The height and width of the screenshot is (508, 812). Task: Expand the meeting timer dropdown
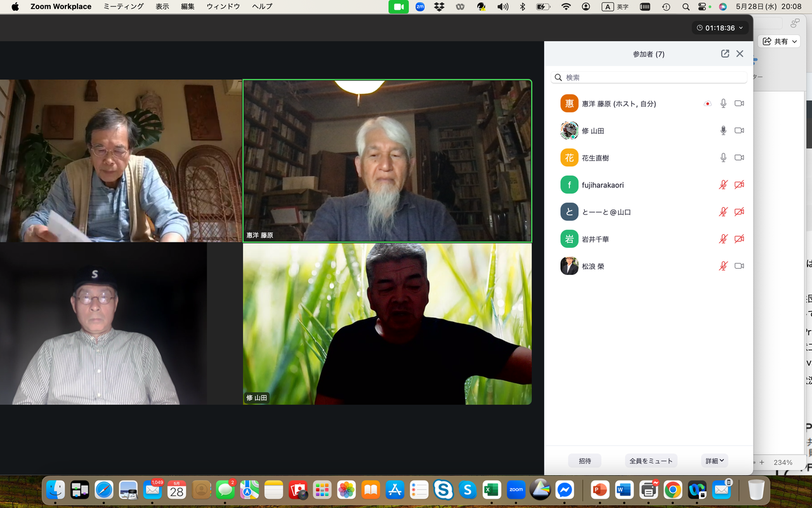(719, 28)
